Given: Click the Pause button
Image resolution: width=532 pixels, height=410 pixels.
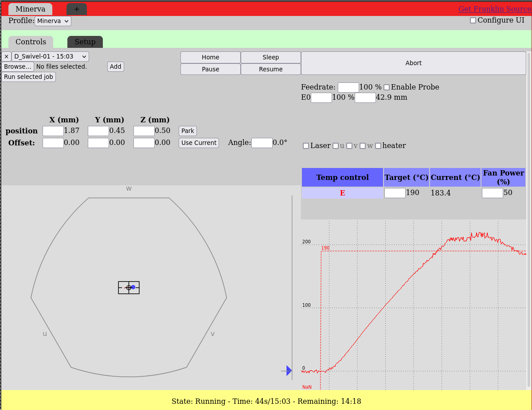Looking at the screenshot, I should [x=211, y=69].
